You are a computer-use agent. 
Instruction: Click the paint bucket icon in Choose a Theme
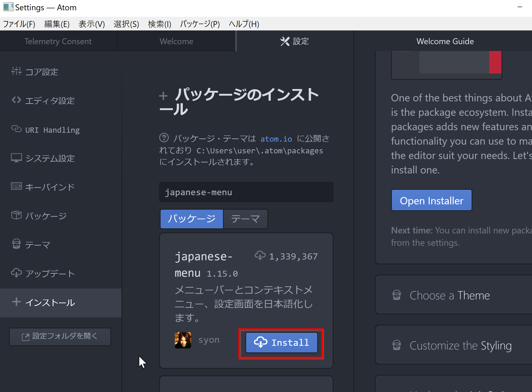point(397,295)
